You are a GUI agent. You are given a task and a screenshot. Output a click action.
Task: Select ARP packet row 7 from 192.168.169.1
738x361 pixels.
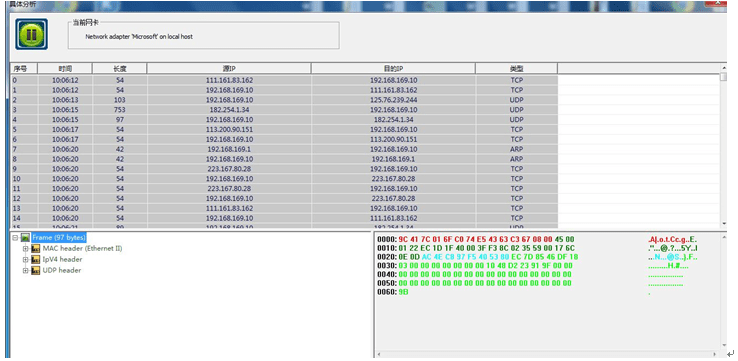284,149
